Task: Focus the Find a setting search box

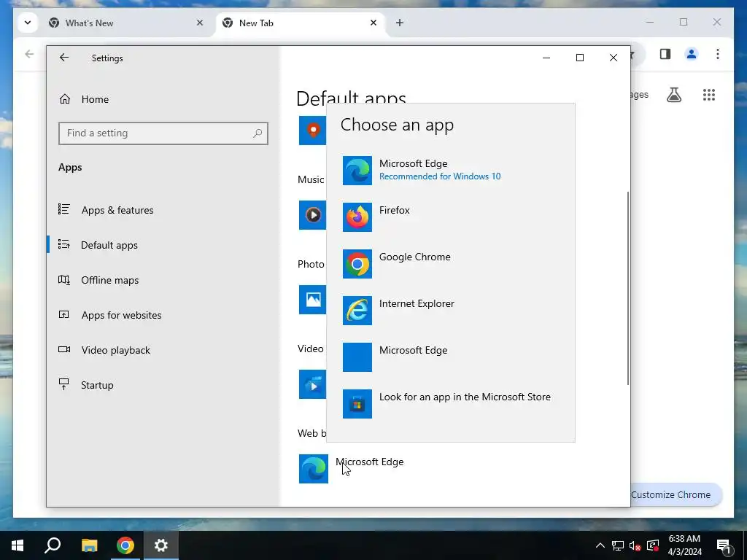Action: (163, 133)
